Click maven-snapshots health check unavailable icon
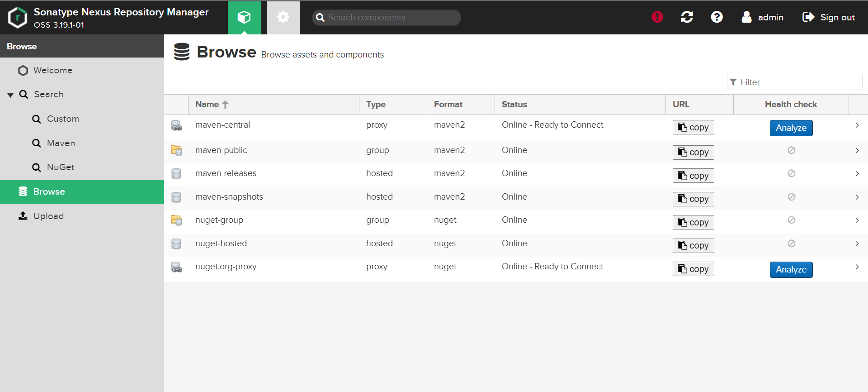Screen dimensions: 868x392 point(791,197)
